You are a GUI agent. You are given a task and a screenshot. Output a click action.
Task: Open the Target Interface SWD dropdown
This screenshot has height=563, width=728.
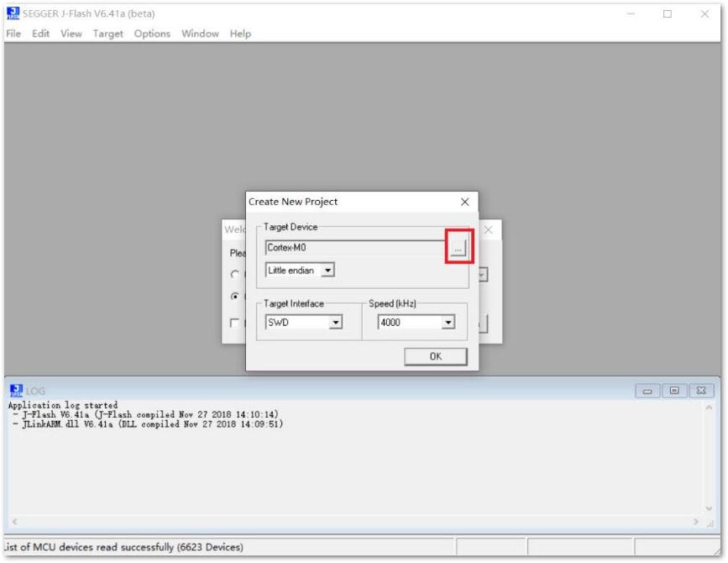pyautogui.click(x=336, y=323)
